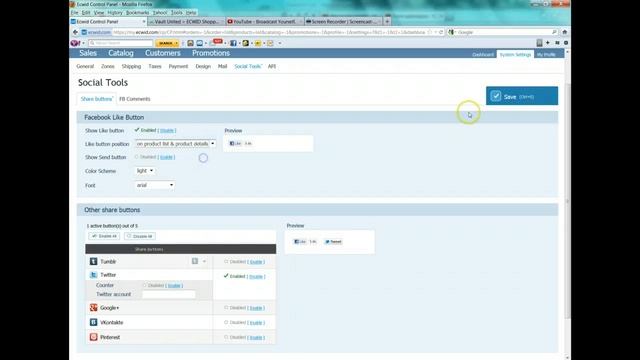Click the magnifier icon in Google search box
The width and height of the screenshot is (640, 360).
click(554, 32)
